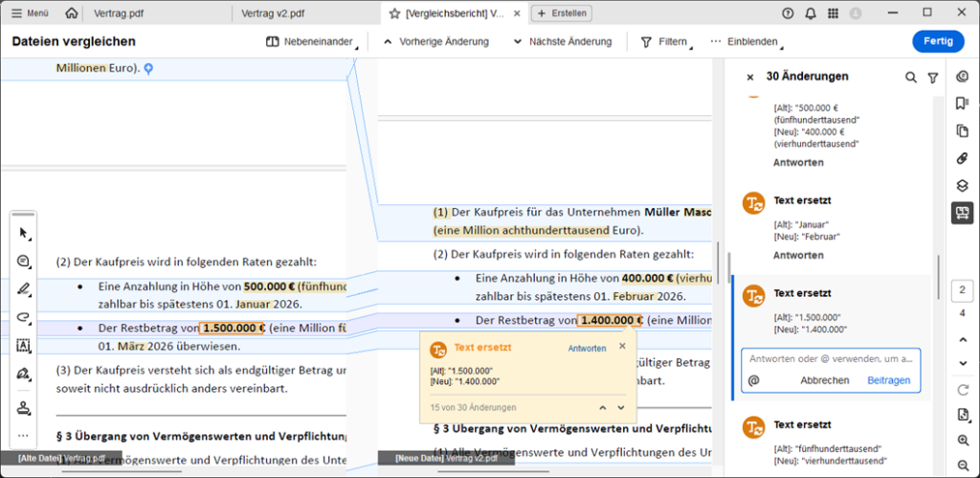980x478 pixels.
Task: Click the blue Fertig button
Action: 938,42
